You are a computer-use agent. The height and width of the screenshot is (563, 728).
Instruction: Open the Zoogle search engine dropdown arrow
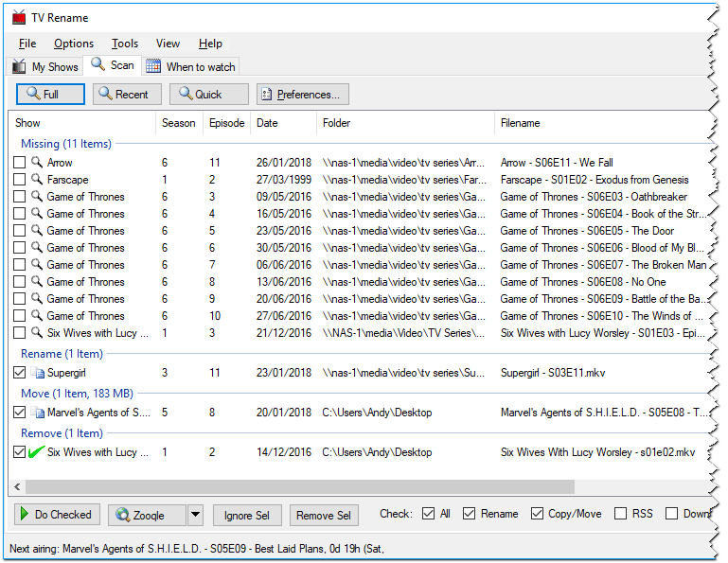coord(195,515)
